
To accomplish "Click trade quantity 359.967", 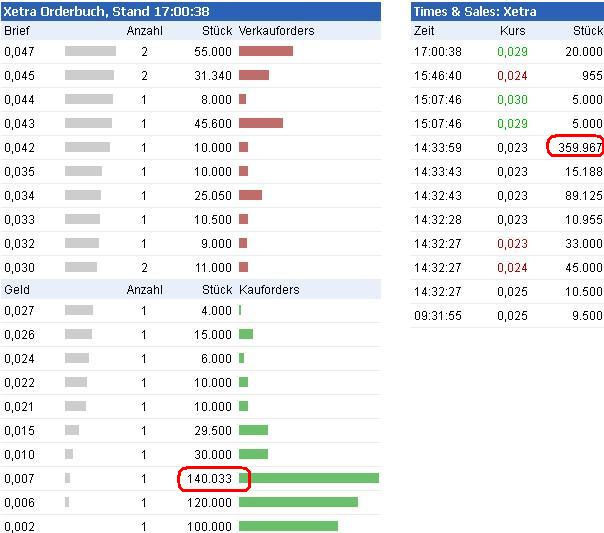I will 580,147.
